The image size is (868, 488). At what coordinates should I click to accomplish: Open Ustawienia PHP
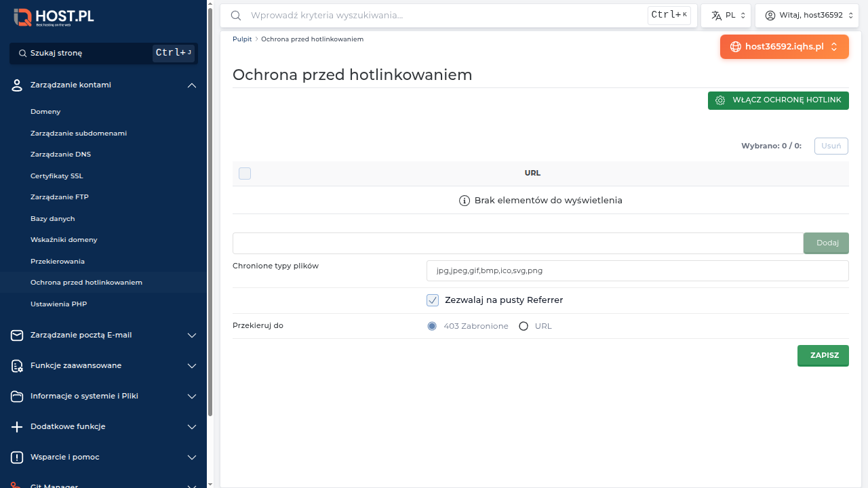[x=59, y=304]
